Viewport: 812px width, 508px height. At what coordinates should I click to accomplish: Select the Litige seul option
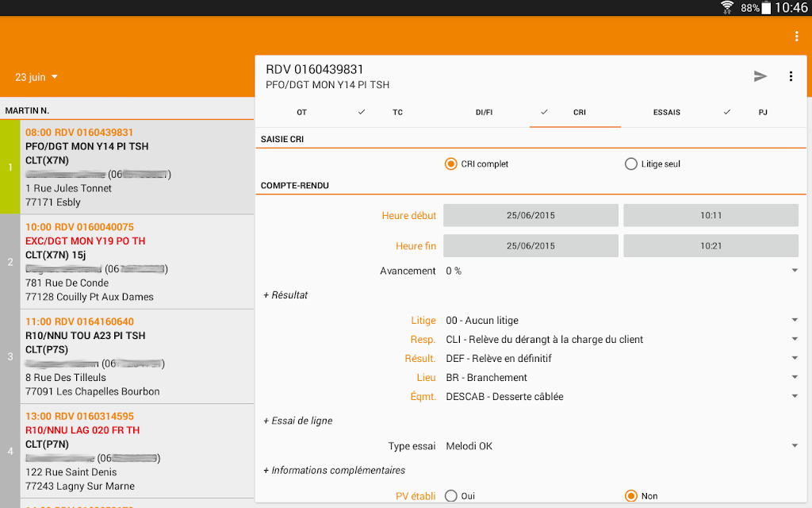pos(653,164)
